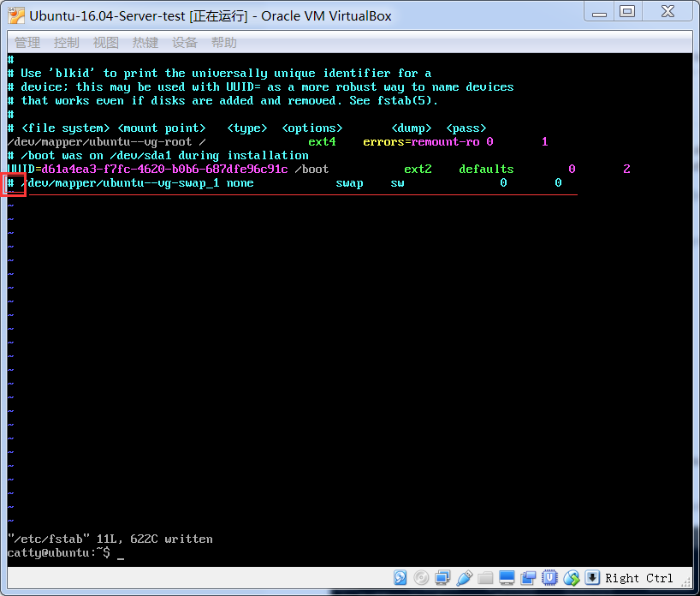Click the 'ext4' filesystem type

(x=322, y=141)
